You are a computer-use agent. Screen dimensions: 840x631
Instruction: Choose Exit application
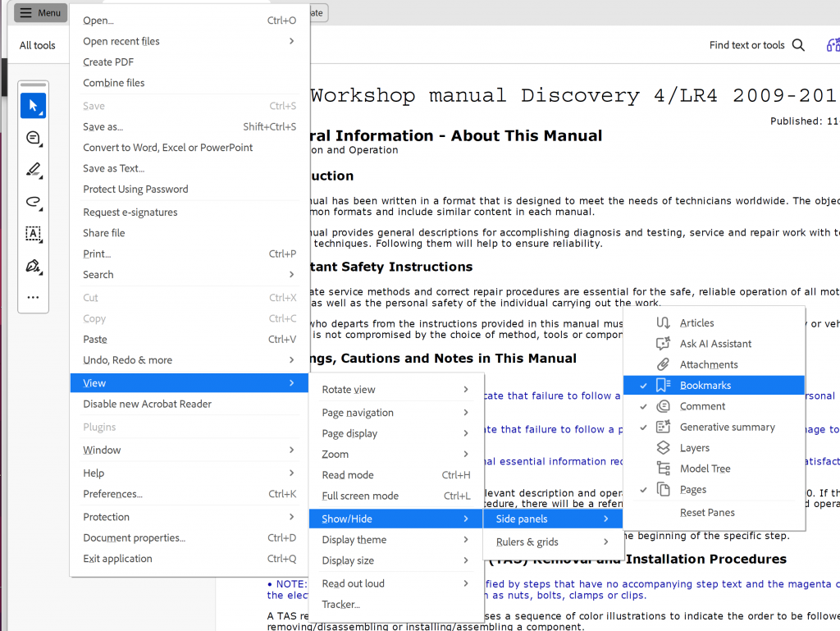pyautogui.click(x=189, y=558)
